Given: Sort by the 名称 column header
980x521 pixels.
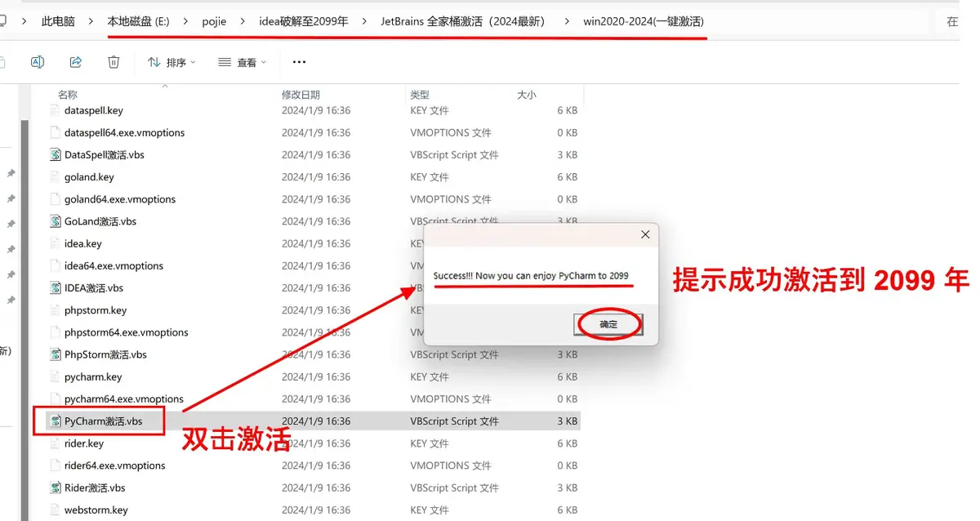Looking at the screenshot, I should (x=68, y=95).
